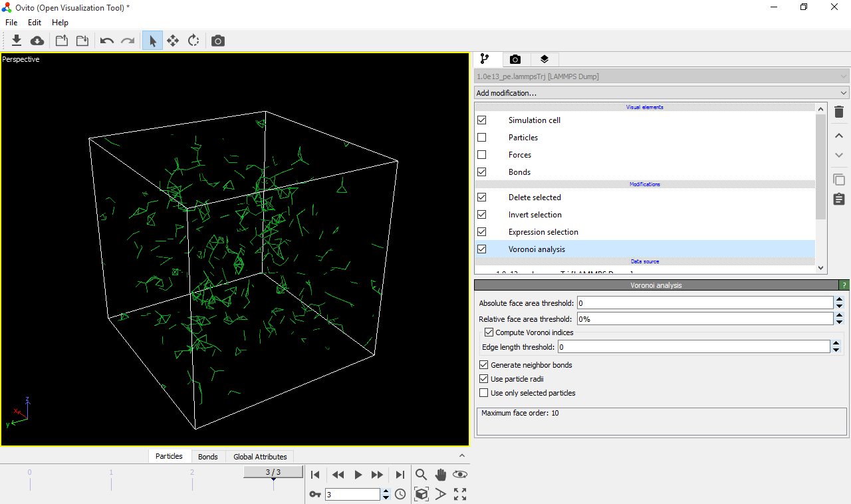Switch to the Global Attributes tab

(260, 457)
